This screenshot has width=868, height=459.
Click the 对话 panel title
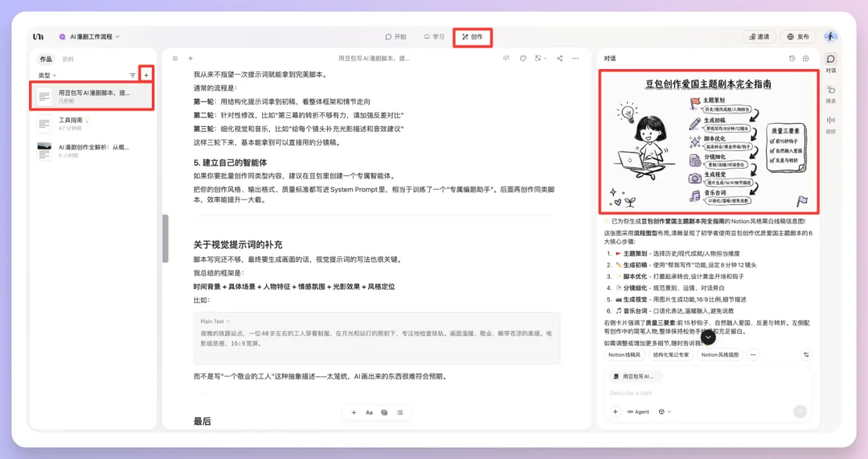pos(609,58)
